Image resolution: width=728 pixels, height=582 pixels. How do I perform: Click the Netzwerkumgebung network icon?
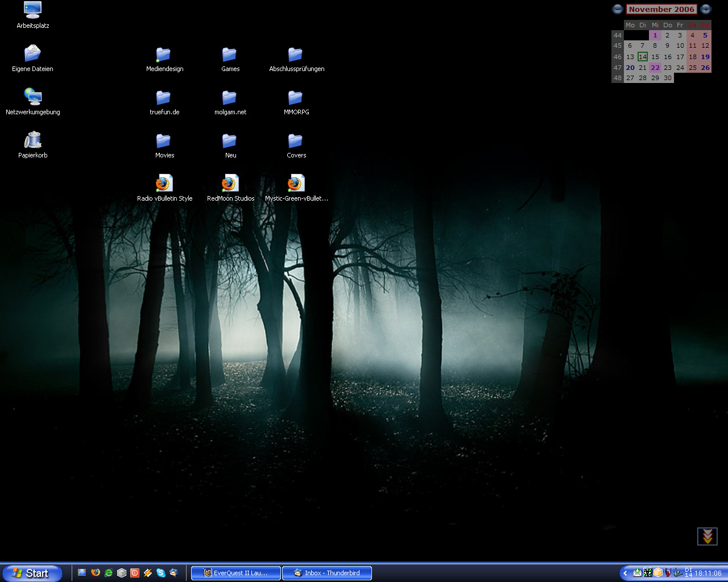(x=33, y=97)
